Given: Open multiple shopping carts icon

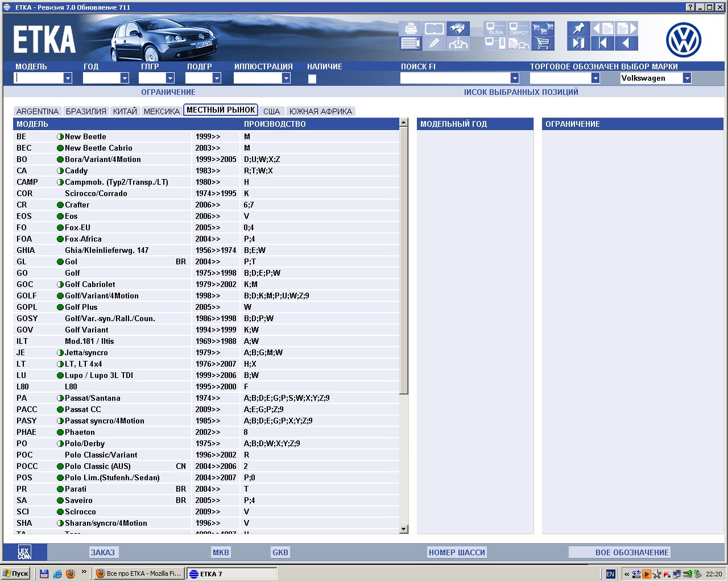Looking at the screenshot, I should point(543,28).
